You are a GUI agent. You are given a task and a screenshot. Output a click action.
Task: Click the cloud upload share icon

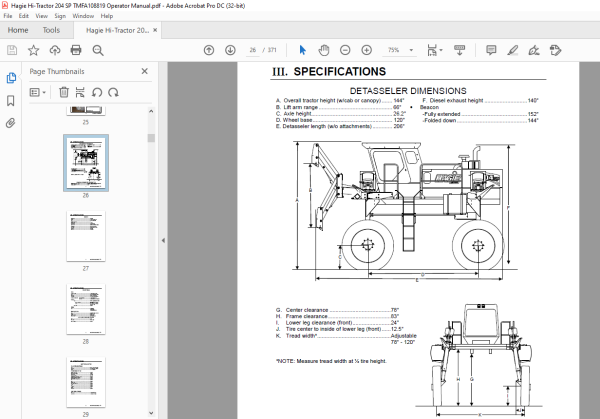coord(55,50)
